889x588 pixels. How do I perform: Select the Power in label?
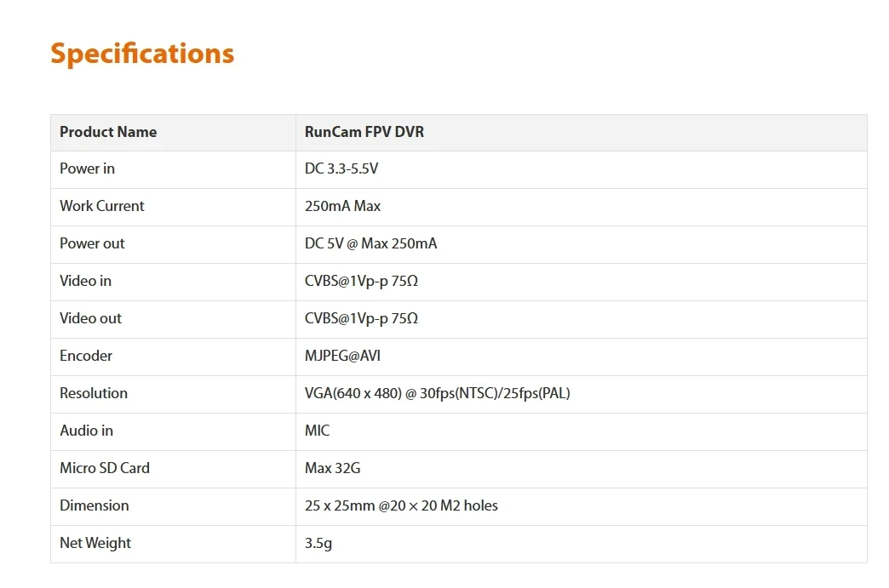[88, 168]
